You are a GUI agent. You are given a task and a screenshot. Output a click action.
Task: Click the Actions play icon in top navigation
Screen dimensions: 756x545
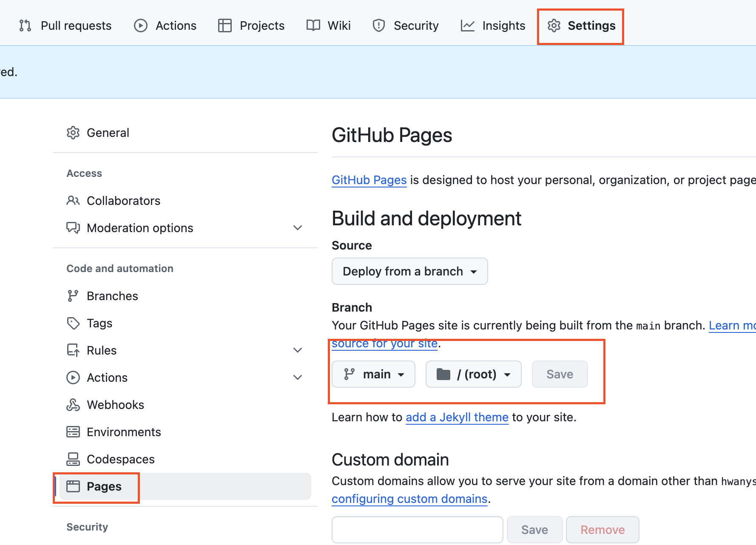pos(140,26)
